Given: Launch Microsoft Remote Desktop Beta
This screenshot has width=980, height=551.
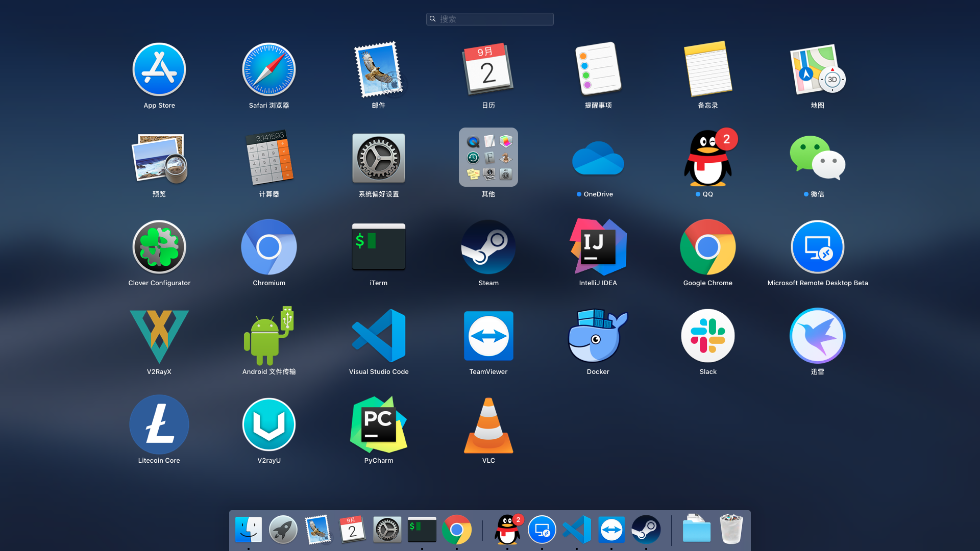Looking at the screenshot, I should (x=817, y=247).
